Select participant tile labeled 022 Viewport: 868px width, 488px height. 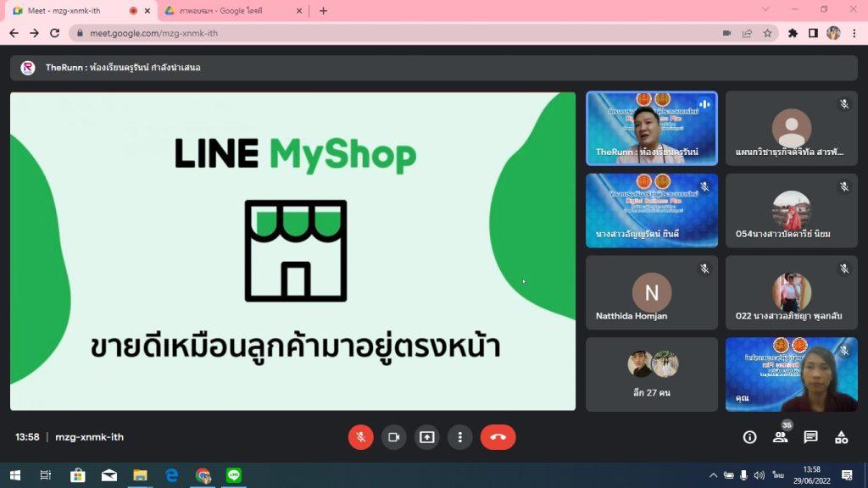pos(792,292)
